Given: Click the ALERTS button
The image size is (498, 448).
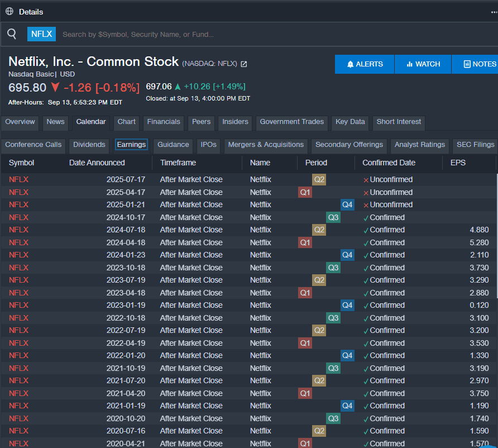Looking at the screenshot, I should 365,64.
